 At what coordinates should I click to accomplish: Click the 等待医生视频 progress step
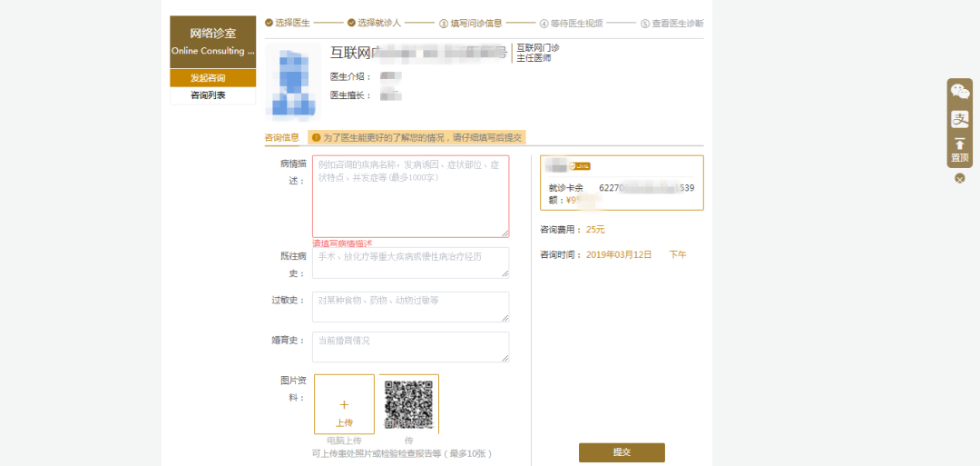click(570, 24)
